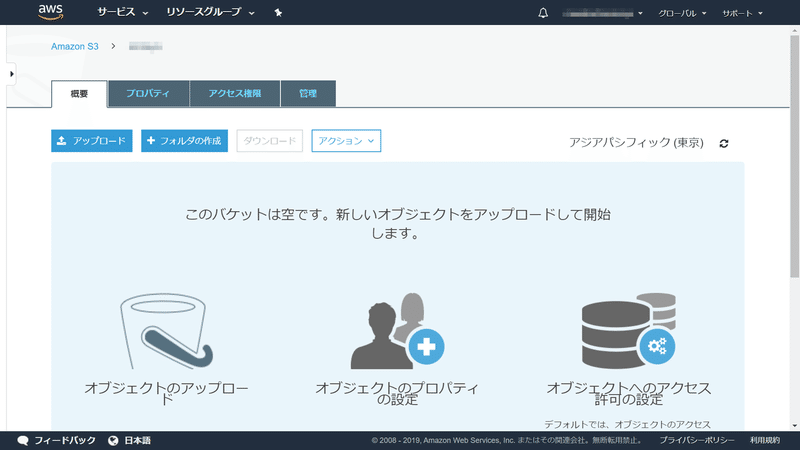The width and height of the screenshot is (800, 450).
Task: Open the リソースグループ dropdown menu
Action: (x=210, y=12)
